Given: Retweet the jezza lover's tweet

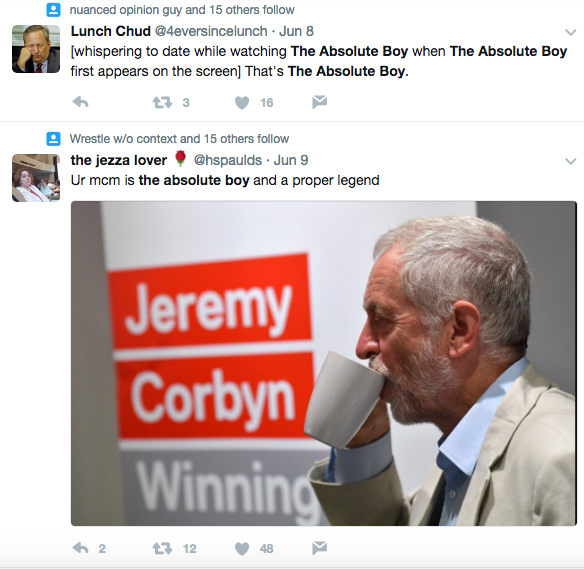Looking at the screenshot, I should pyautogui.click(x=162, y=549).
